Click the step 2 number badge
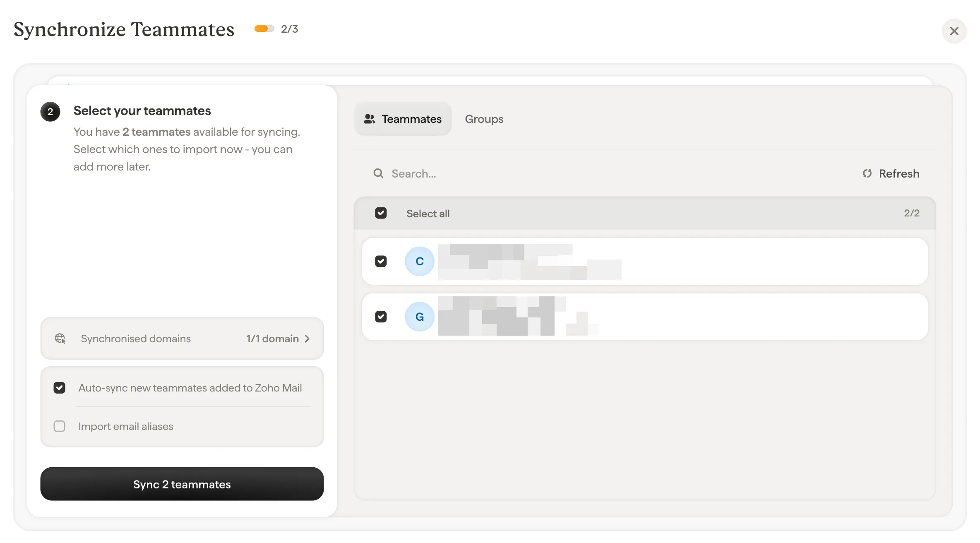 pyautogui.click(x=50, y=112)
